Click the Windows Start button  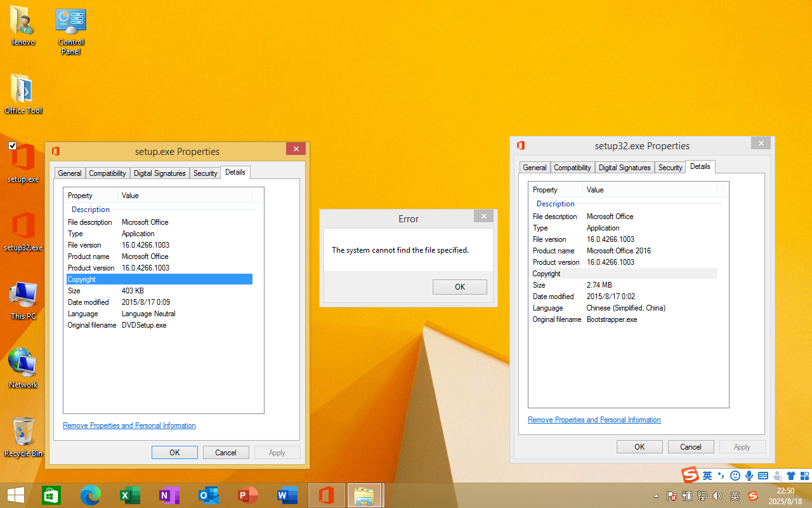click(16, 495)
